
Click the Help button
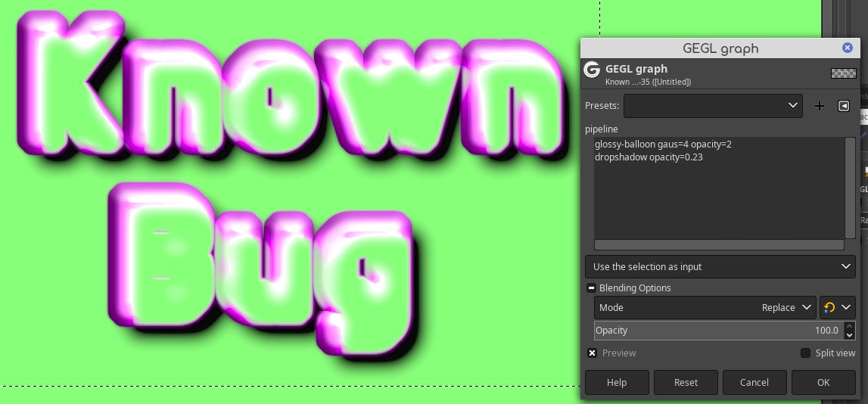coord(617,382)
